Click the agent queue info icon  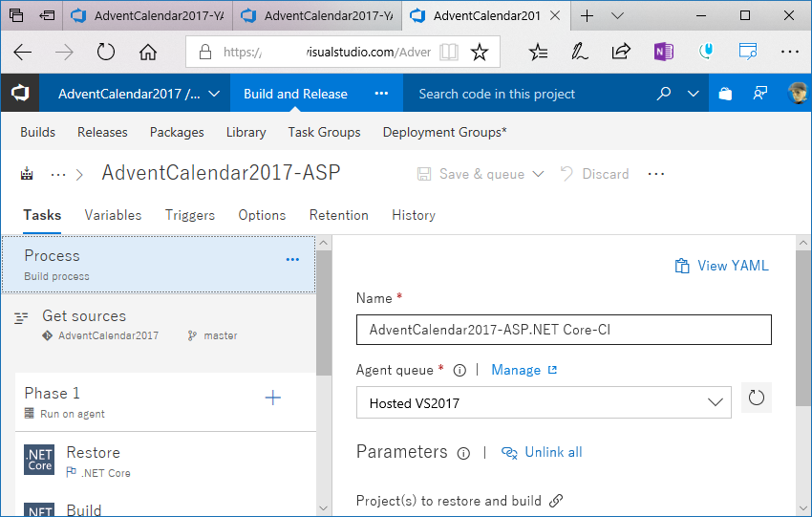pos(459,371)
